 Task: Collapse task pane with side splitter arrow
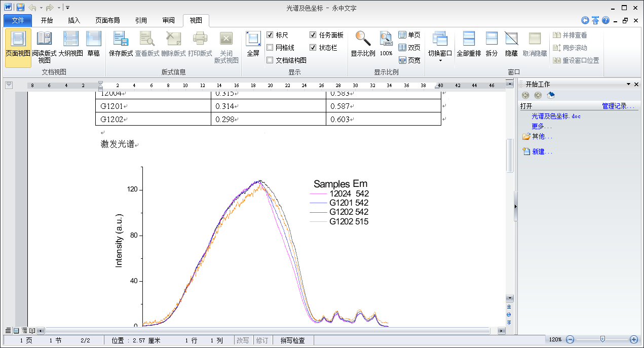(516, 206)
